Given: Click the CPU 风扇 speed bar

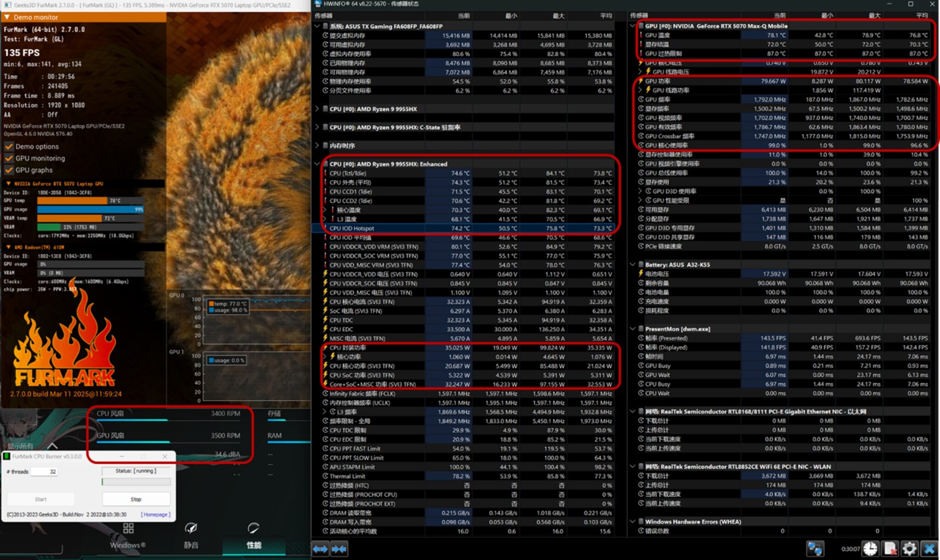Looking at the screenshot, I should (168, 420).
